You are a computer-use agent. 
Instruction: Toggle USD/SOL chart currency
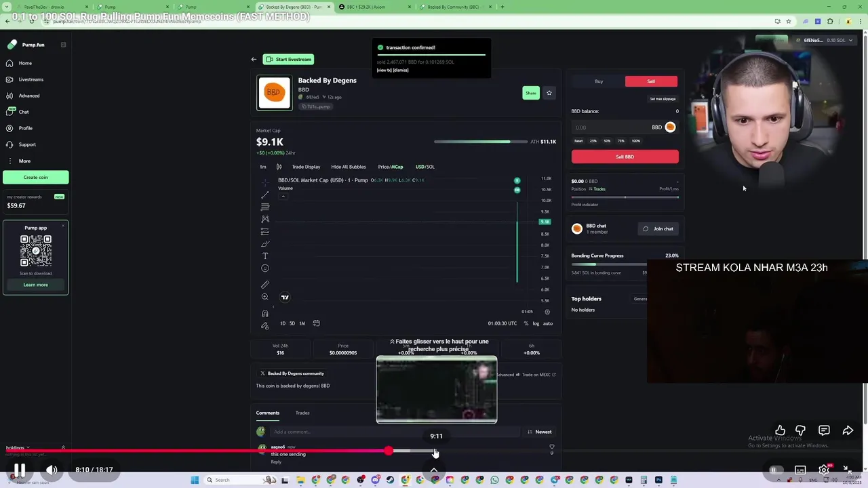pyautogui.click(x=425, y=167)
